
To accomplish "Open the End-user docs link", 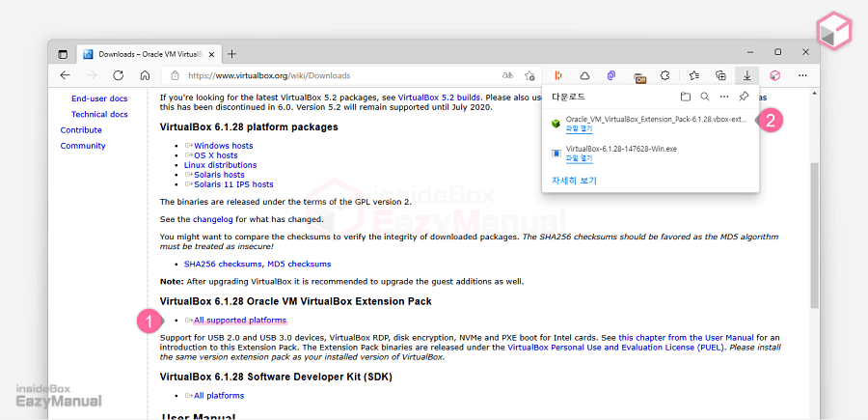I will [x=99, y=98].
